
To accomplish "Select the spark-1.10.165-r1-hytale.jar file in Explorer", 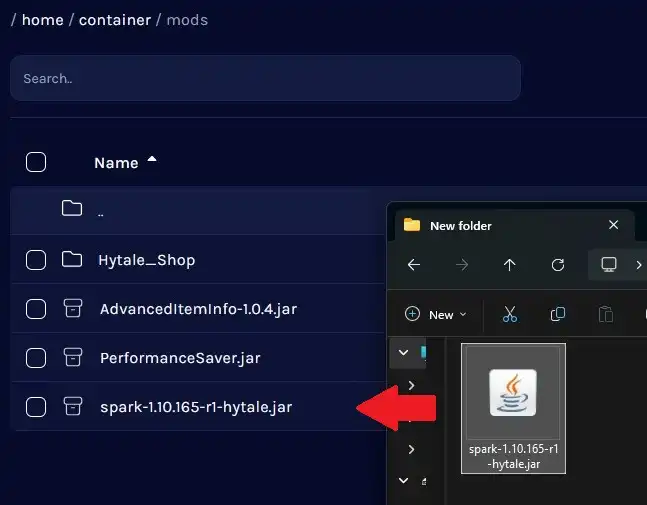I will pos(513,408).
